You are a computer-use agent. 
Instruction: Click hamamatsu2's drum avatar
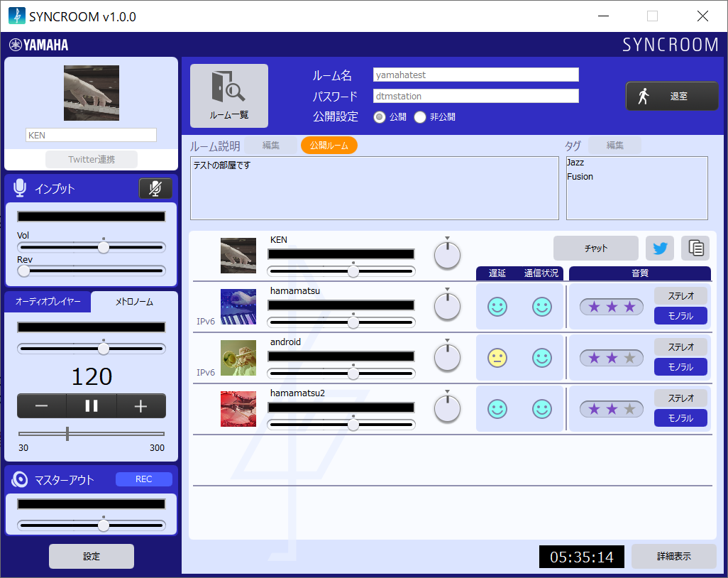pos(238,409)
